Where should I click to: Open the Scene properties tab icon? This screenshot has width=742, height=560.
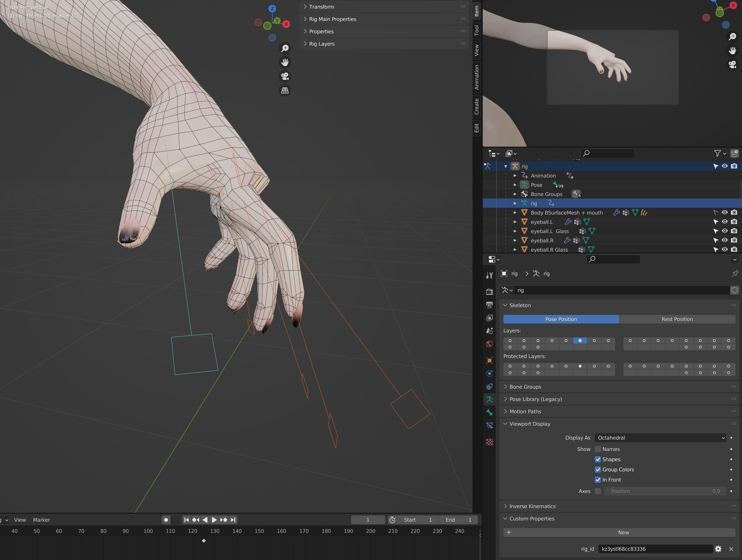490,331
